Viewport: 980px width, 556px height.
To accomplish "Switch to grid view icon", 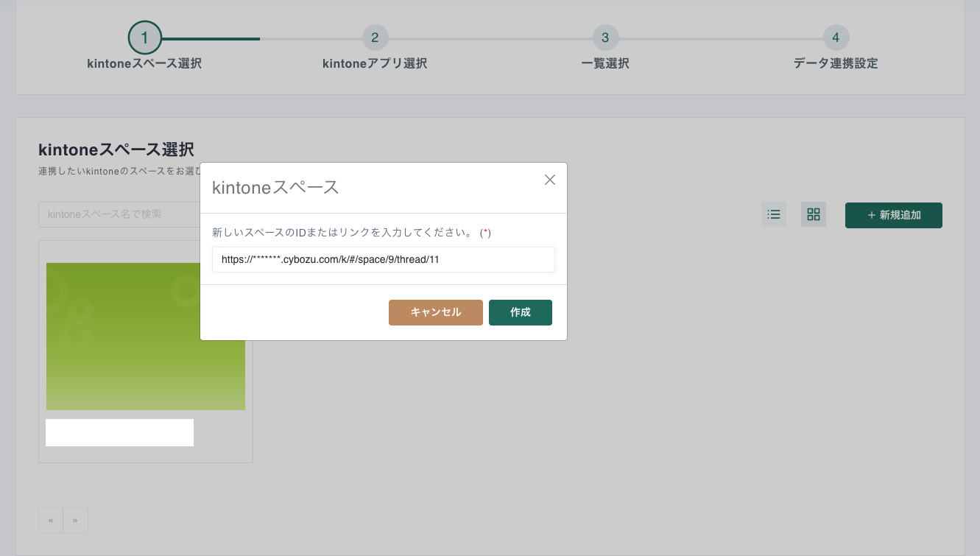I will (814, 214).
